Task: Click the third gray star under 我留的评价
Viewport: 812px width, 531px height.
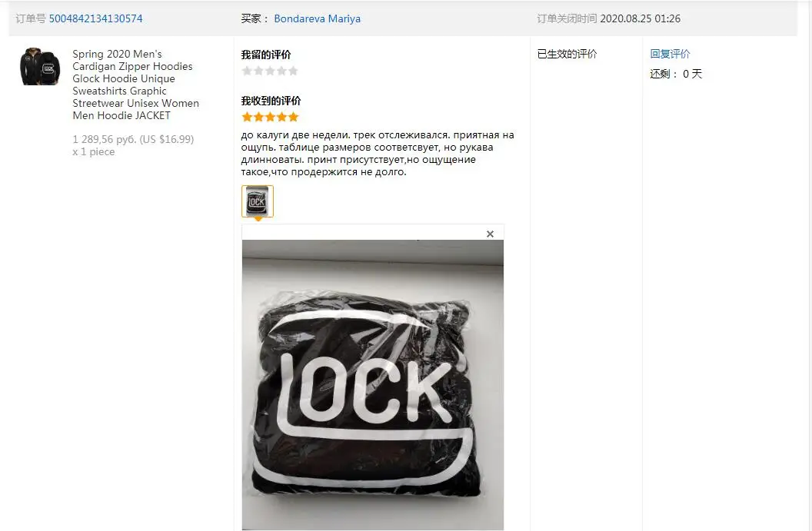Action: [x=270, y=71]
